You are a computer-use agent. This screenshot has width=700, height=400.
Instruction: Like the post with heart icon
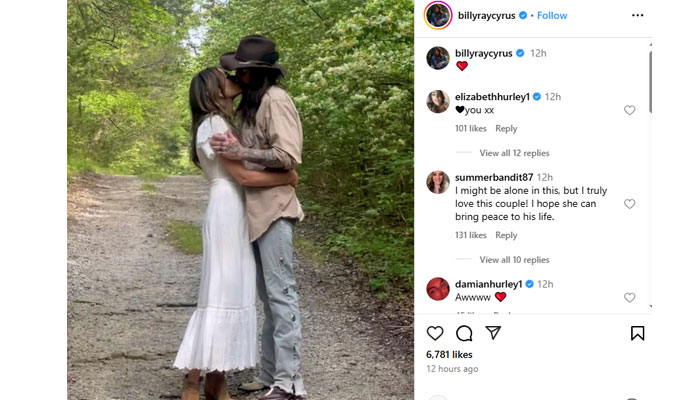(x=435, y=333)
